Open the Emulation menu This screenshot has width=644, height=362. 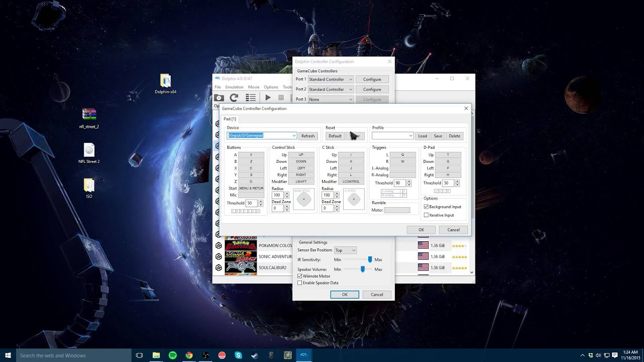(x=234, y=87)
